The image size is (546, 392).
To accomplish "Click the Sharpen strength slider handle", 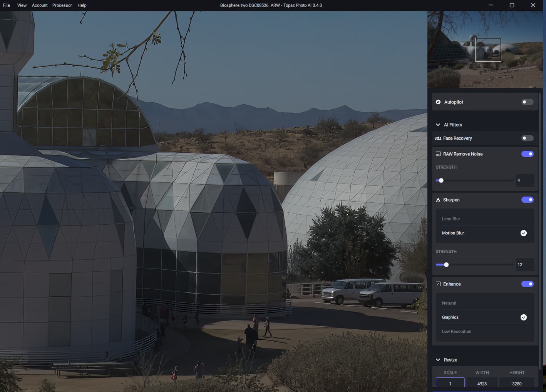I will pyautogui.click(x=446, y=265).
